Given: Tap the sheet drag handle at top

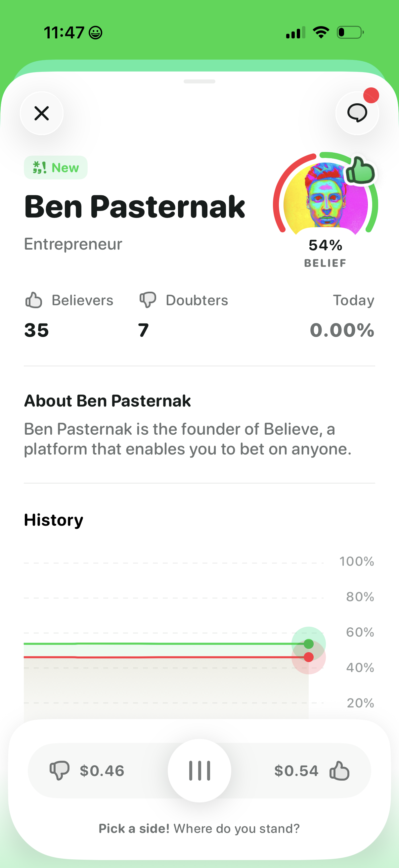Looking at the screenshot, I should click(199, 81).
